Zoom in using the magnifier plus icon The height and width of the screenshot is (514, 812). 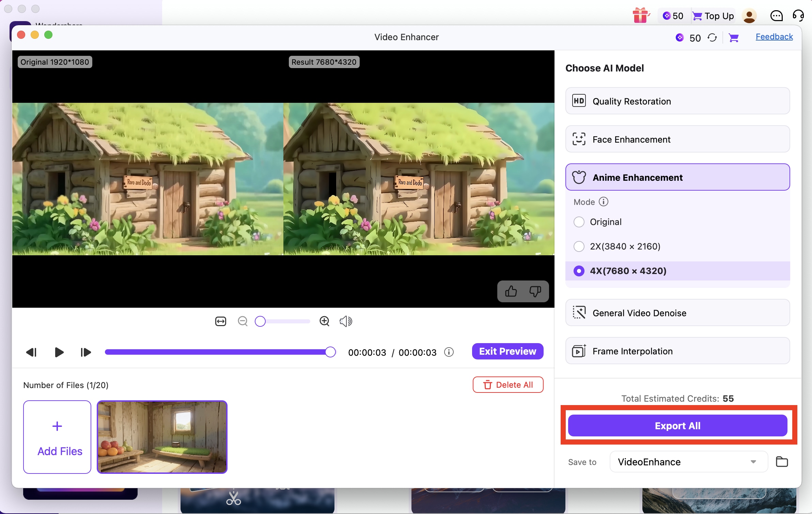[x=324, y=321]
